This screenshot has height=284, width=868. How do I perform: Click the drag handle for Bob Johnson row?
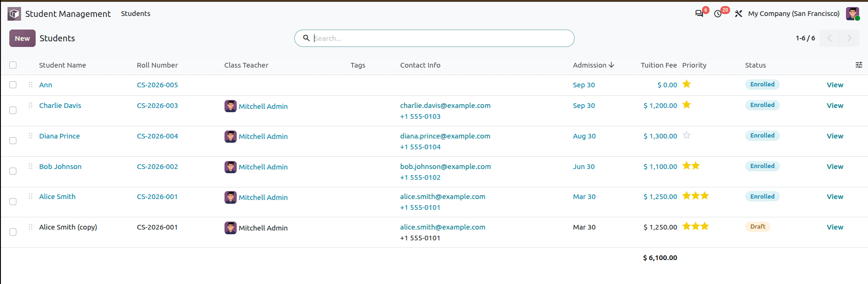(30, 166)
